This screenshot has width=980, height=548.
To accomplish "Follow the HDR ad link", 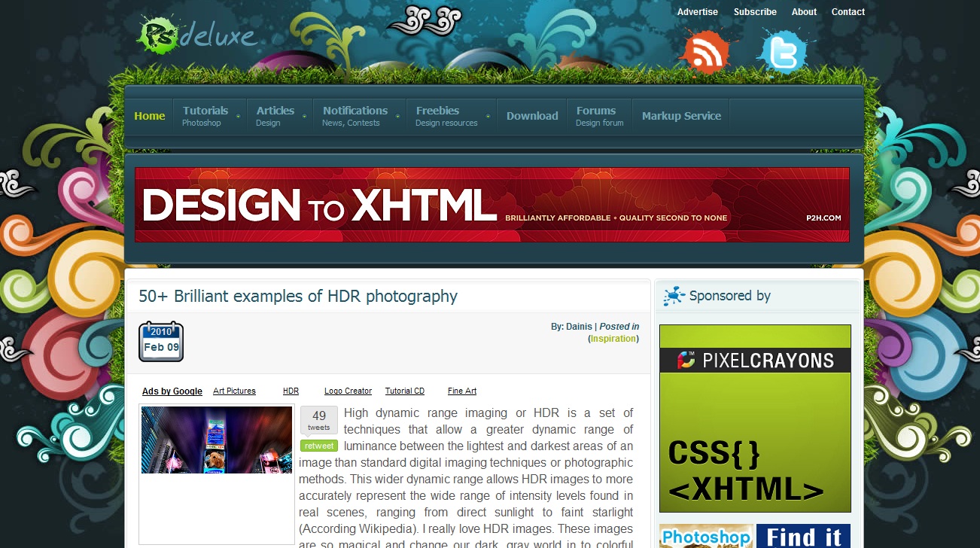I will pos(291,391).
